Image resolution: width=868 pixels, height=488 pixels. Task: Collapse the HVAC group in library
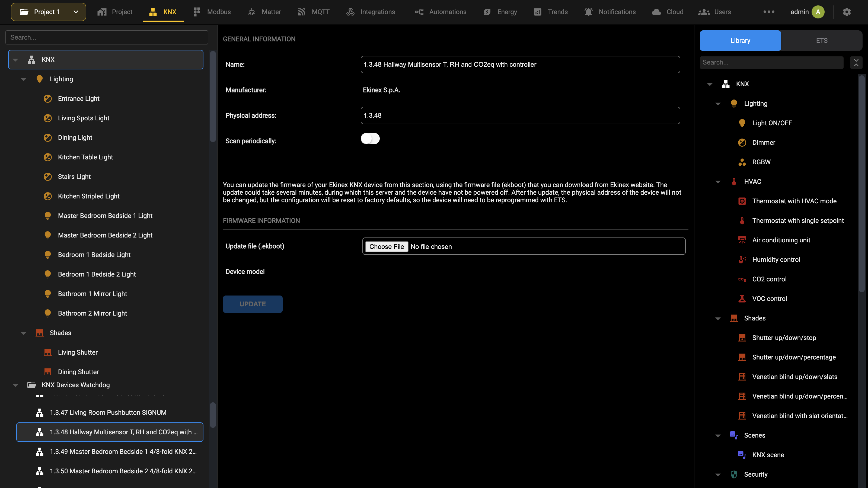tap(718, 182)
